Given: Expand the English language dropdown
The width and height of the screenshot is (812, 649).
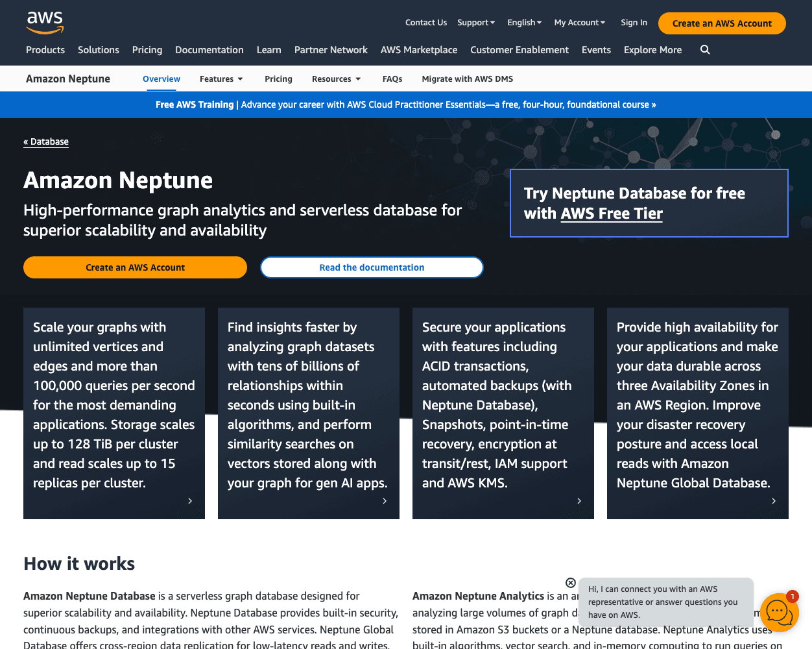Looking at the screenshot, I should [x=524, y=23].
